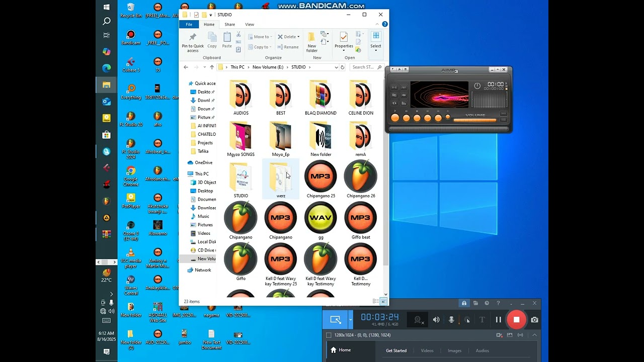This screenshot has height=362, width=644.
Task: Toggle Bandicam mouse cursor effect
Action: click(467, 320)
